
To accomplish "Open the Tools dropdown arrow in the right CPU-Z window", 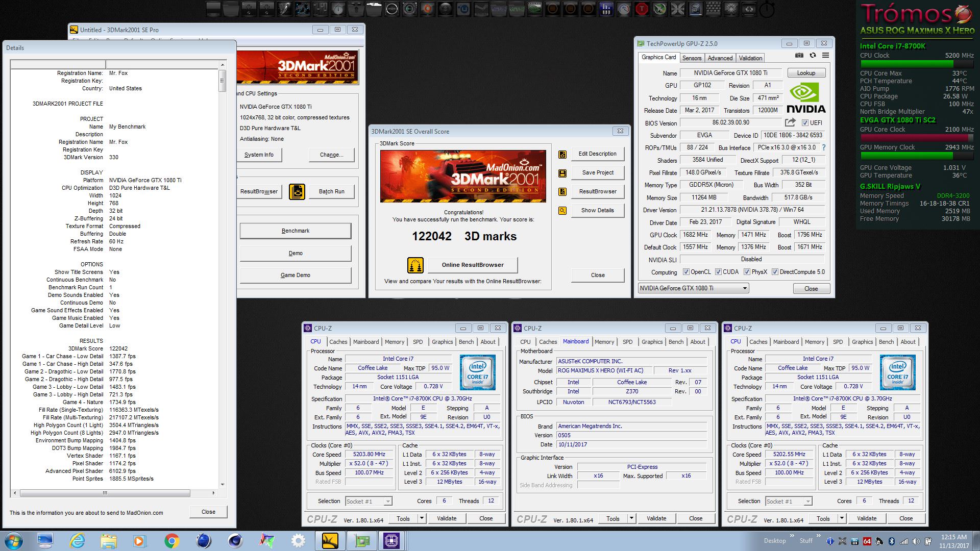I will click(x=842, y=518).
